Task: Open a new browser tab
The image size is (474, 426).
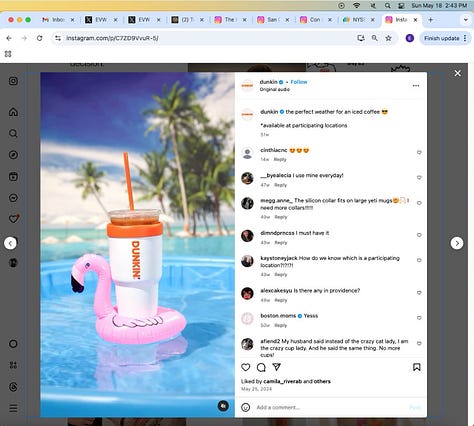Action: pyautogui.click(x=430, y=20)
